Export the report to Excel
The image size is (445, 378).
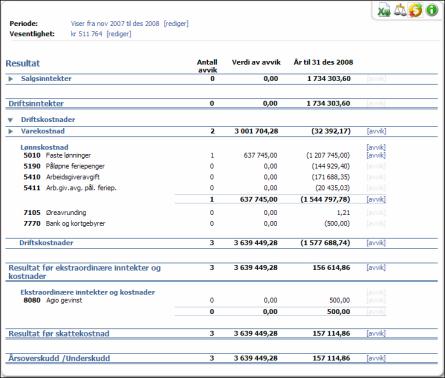(x=384, y=10)
